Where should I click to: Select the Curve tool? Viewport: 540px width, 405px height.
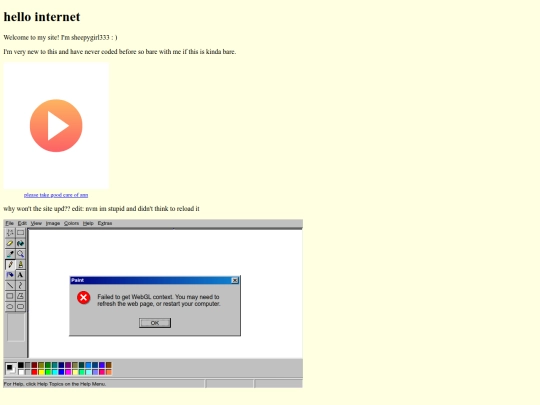pos(21,285)
